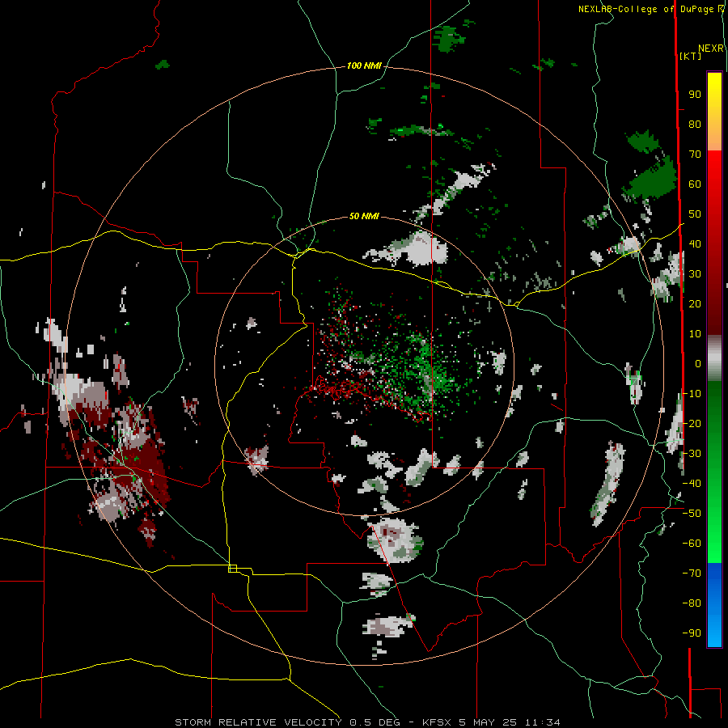Select the positive 20 value on the velocity scale
Image resolution: width=728 pixels, height=728 pixels.
(x=695, y=303)
